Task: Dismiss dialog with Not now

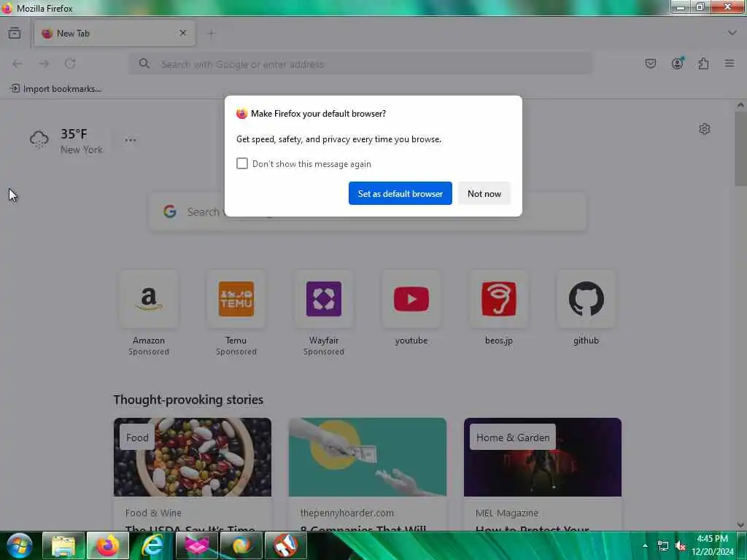Action: [484, 193]
